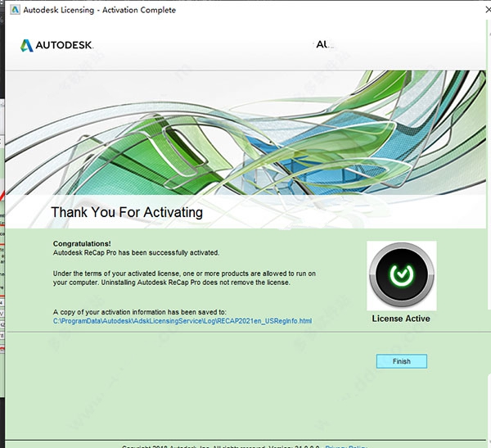
Task: Click the "Congratulations!" text
Action: (82, 243)
